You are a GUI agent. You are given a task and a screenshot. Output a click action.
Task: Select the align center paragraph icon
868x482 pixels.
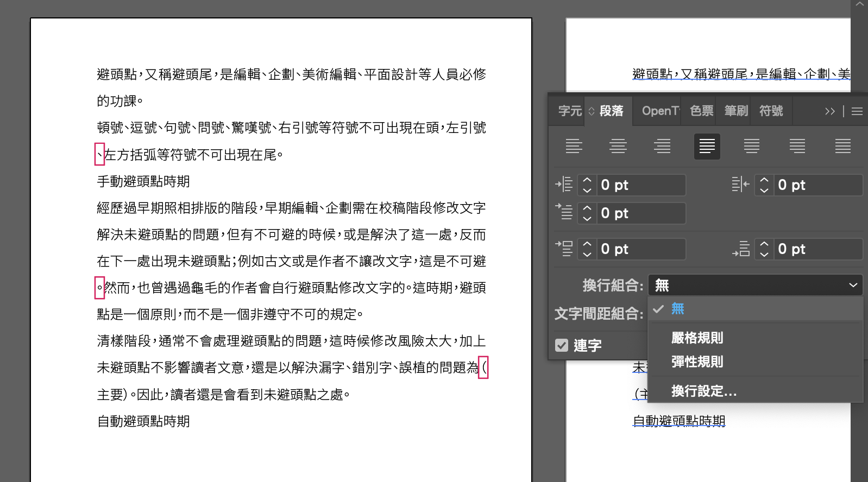pyautogui.click(x=618, y=146)
